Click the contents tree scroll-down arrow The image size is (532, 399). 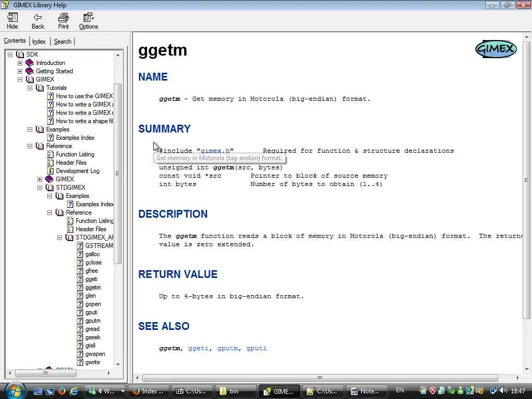[118, 364]
